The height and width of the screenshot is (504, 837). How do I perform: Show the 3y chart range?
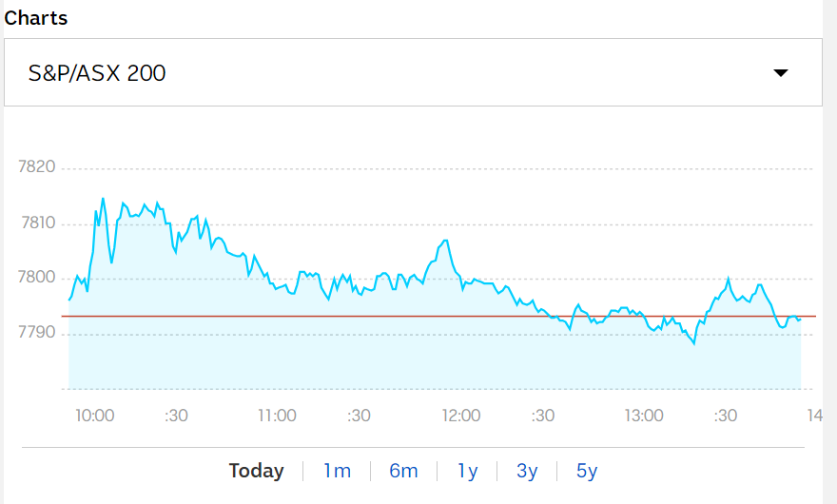pos(527,471)
